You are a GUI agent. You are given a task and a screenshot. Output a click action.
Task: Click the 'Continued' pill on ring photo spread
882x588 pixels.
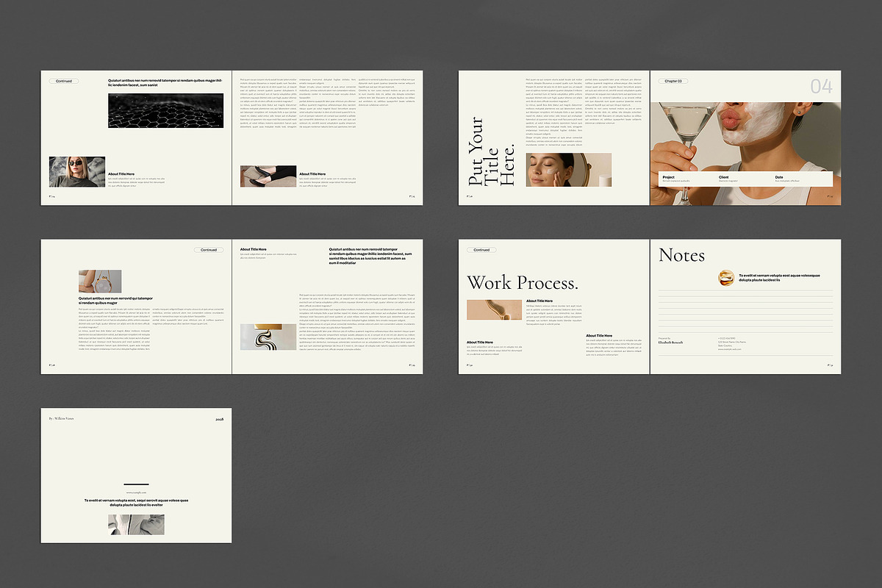pos(209,250)
